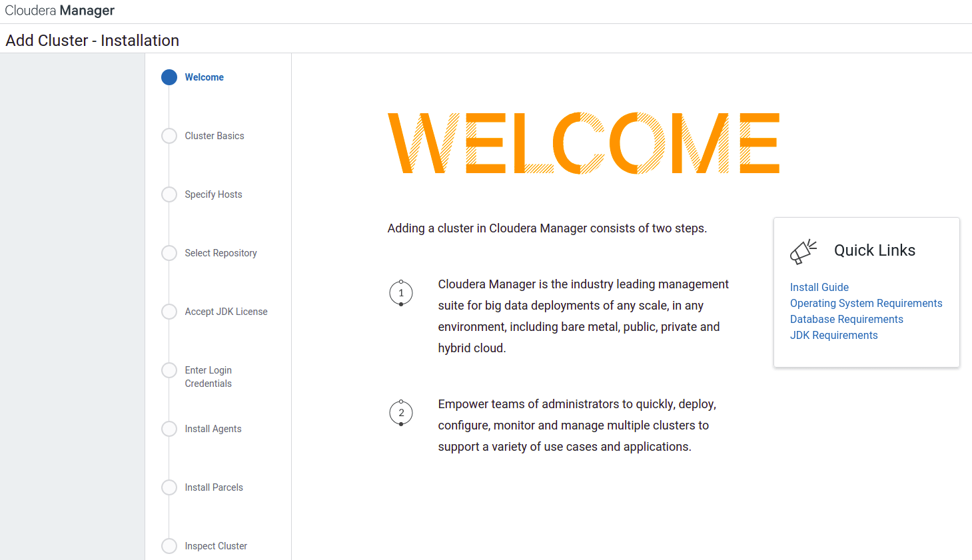Open the JDK Requirements link
972x560 pixels.
click(834, 335)
